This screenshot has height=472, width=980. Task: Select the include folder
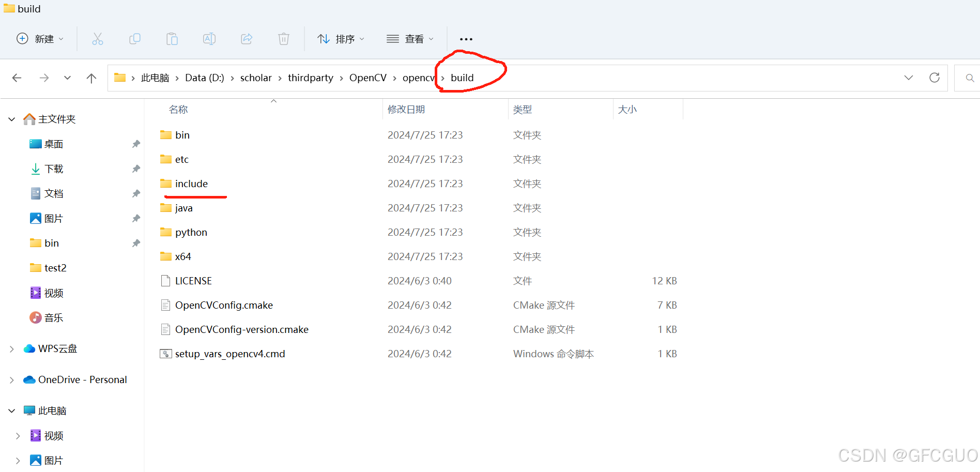191,184
